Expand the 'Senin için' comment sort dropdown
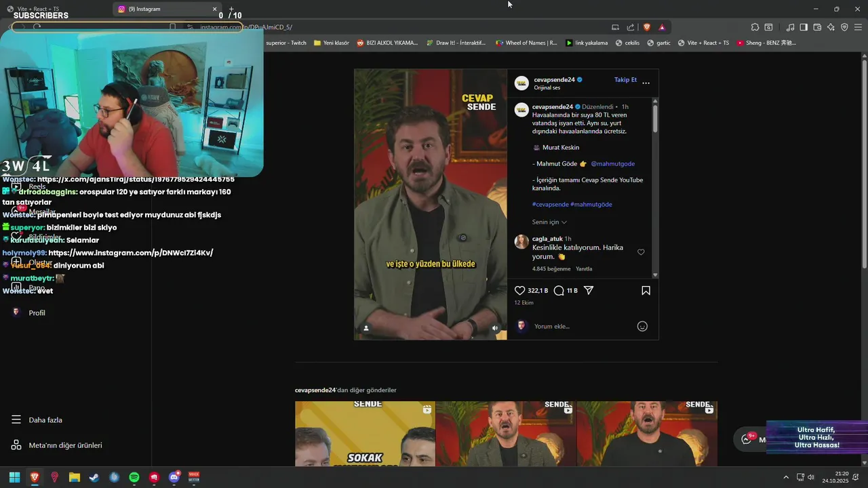The width and height of the screenshot is (868, 488). coord(549,222)
